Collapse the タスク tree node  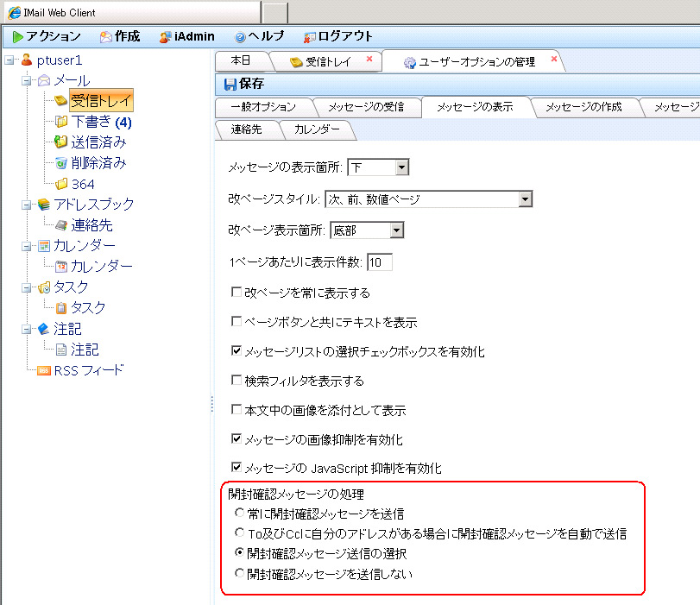click(27, 288)
